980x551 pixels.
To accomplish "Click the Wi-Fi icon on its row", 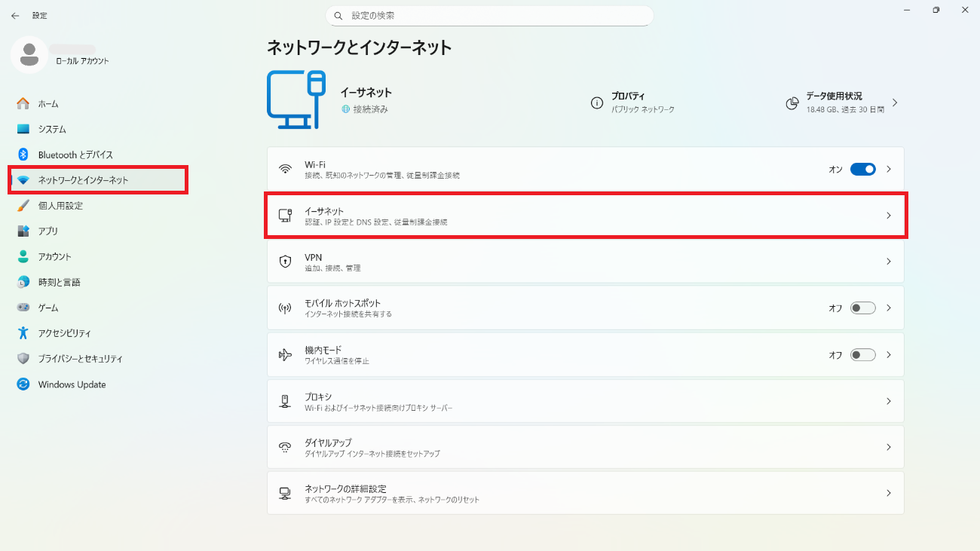I will (x=286, y=168).
